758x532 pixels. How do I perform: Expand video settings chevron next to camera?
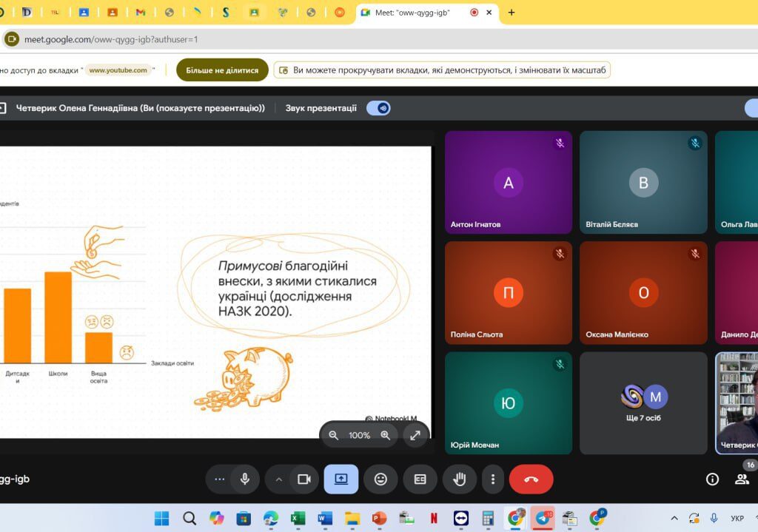(279, 479)
